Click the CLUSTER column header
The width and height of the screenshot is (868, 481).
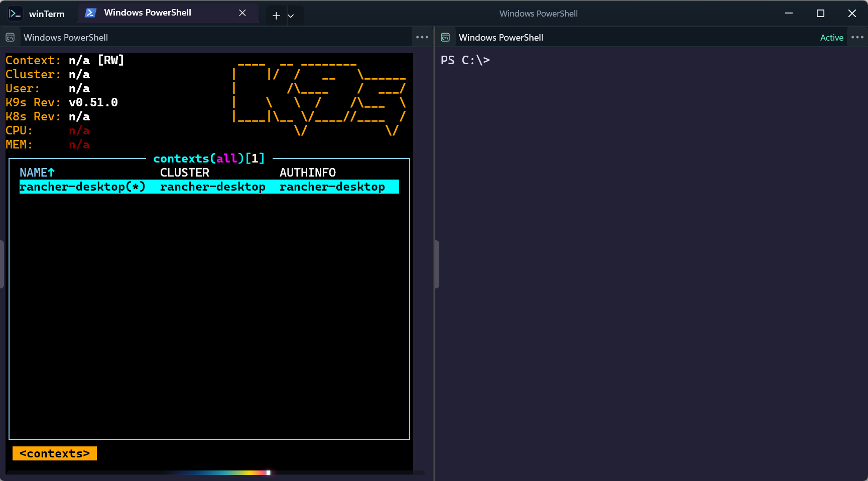coord(185,173)
